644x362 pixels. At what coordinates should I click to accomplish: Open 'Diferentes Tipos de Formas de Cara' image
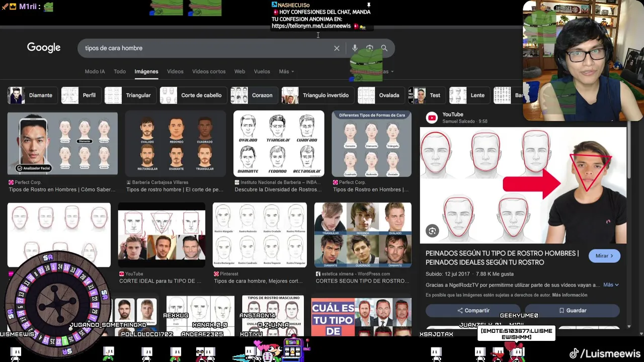click(372, 144)
